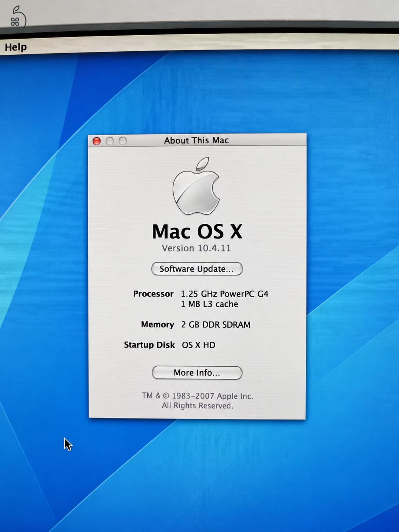Select the 1.25 GHz PowerPC G4 text
Viewport: 399px width, 532px height.
click(224, 294)
